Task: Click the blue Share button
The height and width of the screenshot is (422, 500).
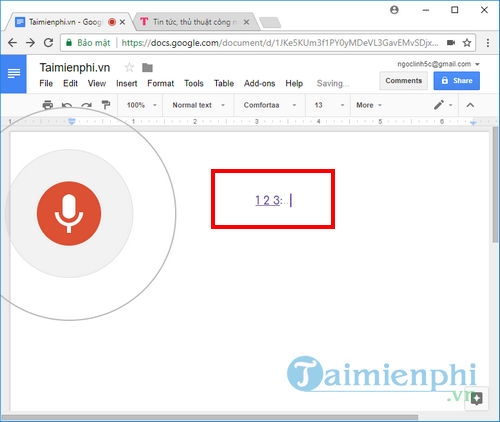Action: 457,81
